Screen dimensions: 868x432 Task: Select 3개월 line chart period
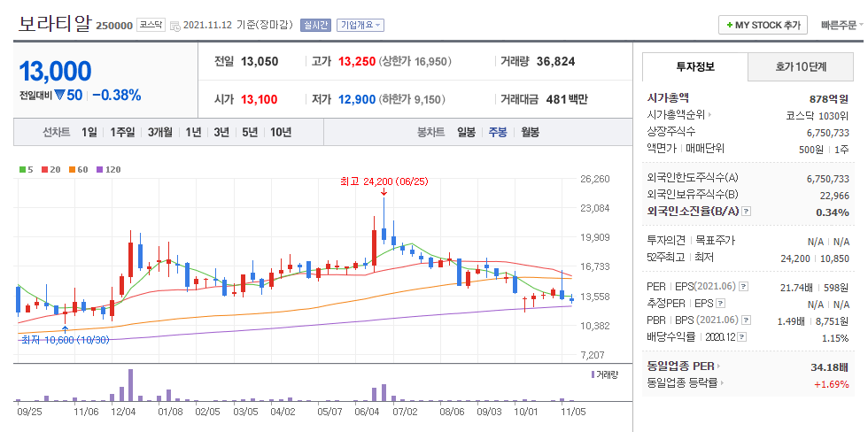160,132
